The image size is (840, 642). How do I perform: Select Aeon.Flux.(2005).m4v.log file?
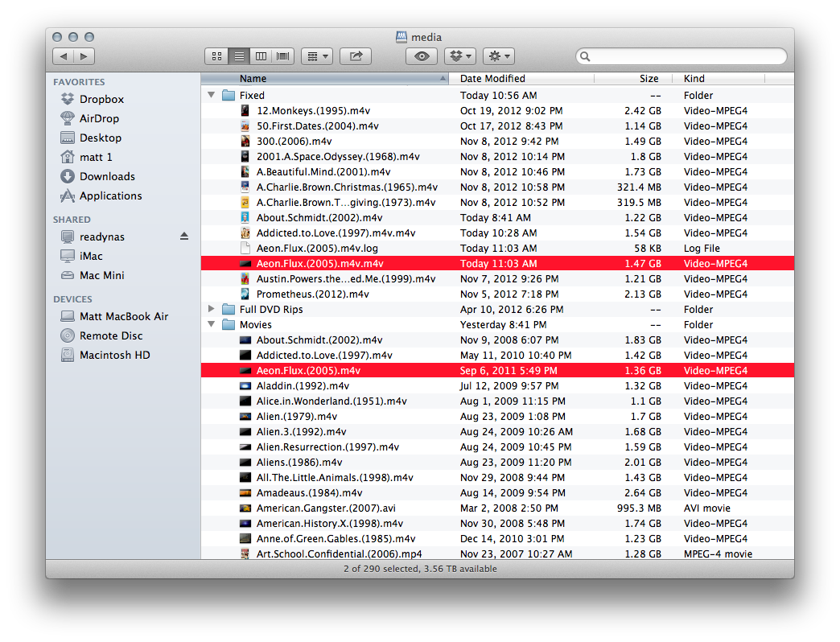[498, 249]
